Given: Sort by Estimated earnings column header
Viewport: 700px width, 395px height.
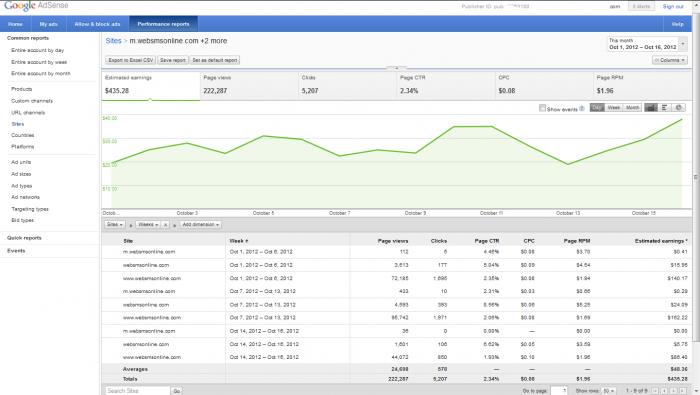Looking at the screenshot, I should 661,241.
